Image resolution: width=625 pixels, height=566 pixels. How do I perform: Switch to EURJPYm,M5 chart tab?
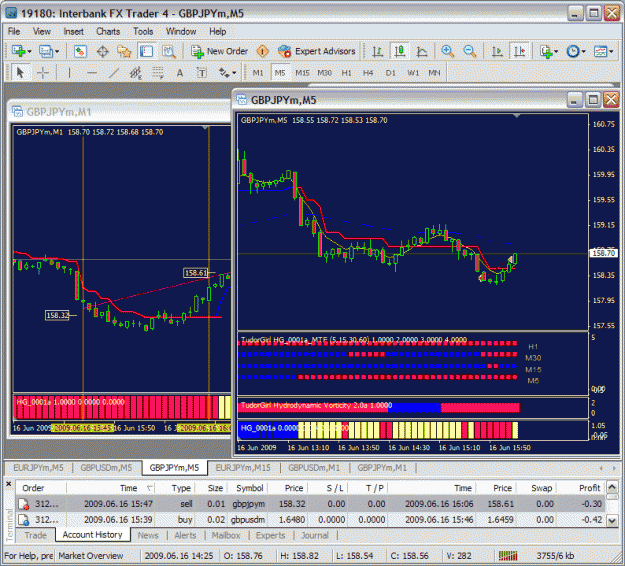point(38,468)
